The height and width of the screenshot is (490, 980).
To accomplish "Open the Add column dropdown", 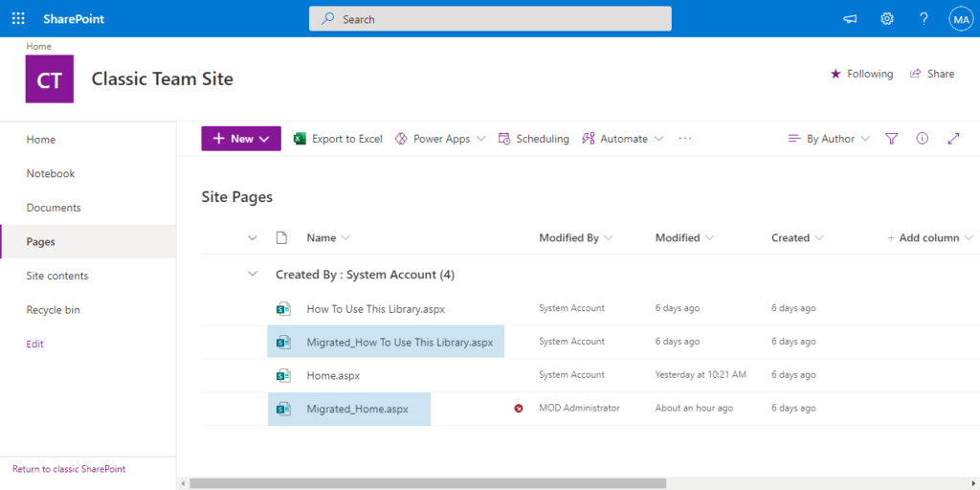I will point(930,237).
